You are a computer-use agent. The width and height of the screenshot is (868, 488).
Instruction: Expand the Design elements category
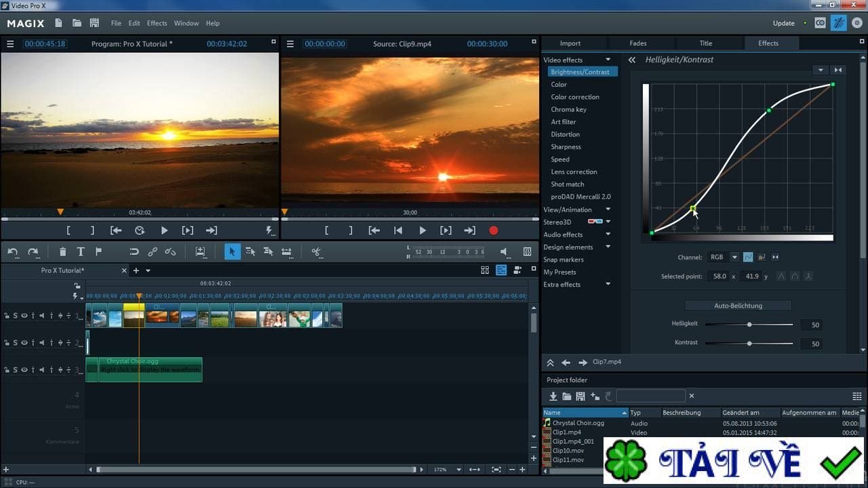tap(608, 247)
